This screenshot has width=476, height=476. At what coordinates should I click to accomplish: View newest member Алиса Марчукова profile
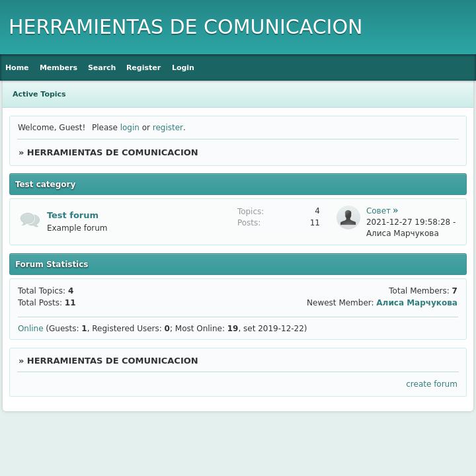click(416, 303)
